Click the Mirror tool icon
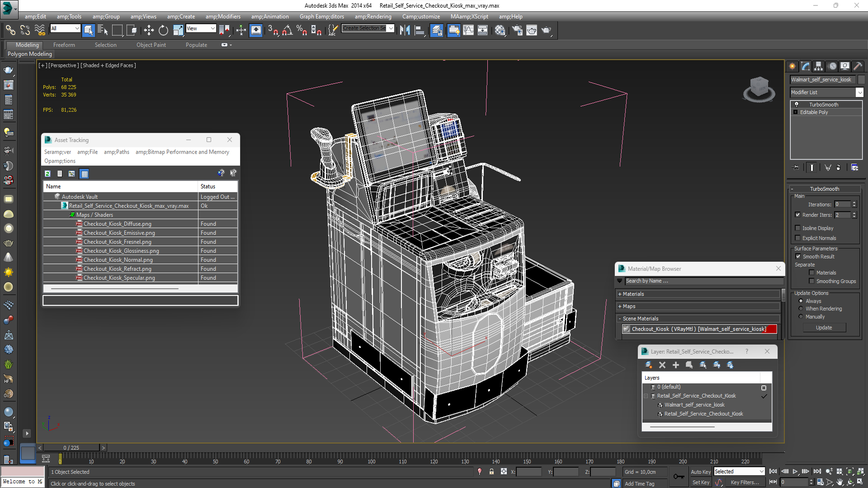Screen dimensions: 868x488 [x=405, y=30]
